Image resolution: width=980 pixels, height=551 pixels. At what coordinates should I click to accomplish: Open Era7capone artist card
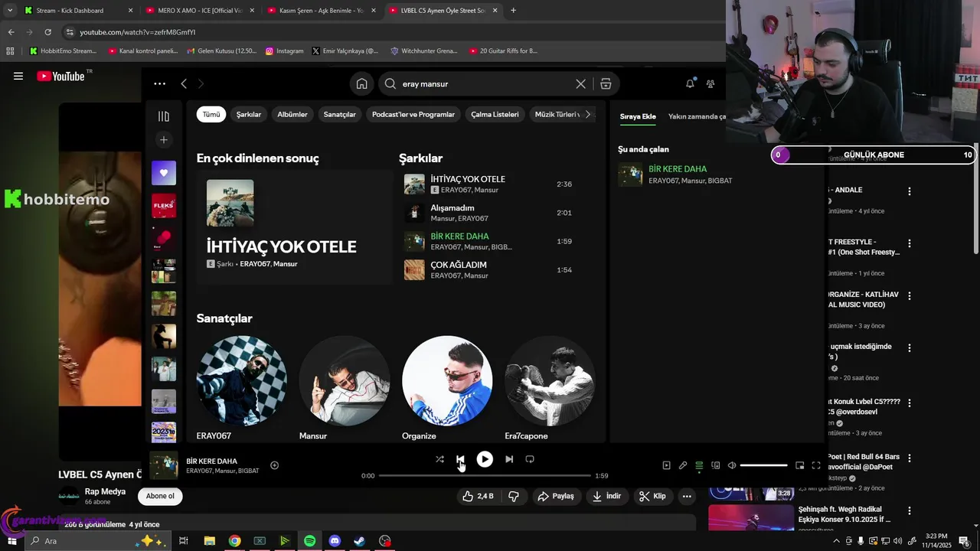550,388
